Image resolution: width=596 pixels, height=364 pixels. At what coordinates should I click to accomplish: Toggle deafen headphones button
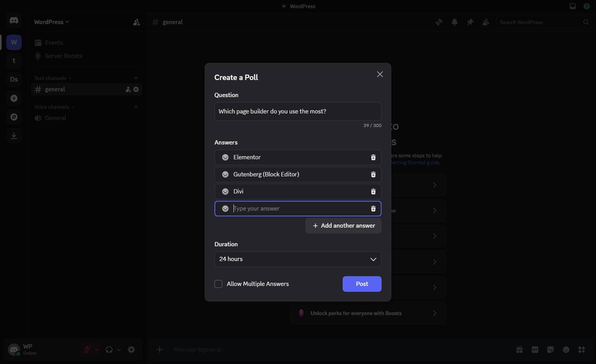(109, 350)
